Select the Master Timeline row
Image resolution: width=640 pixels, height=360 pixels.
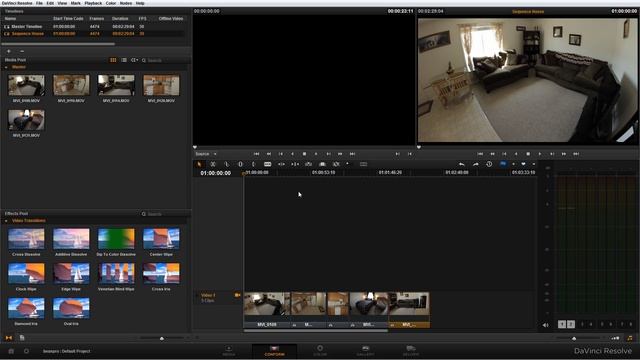pyautogui.click(x=94, y=27)
